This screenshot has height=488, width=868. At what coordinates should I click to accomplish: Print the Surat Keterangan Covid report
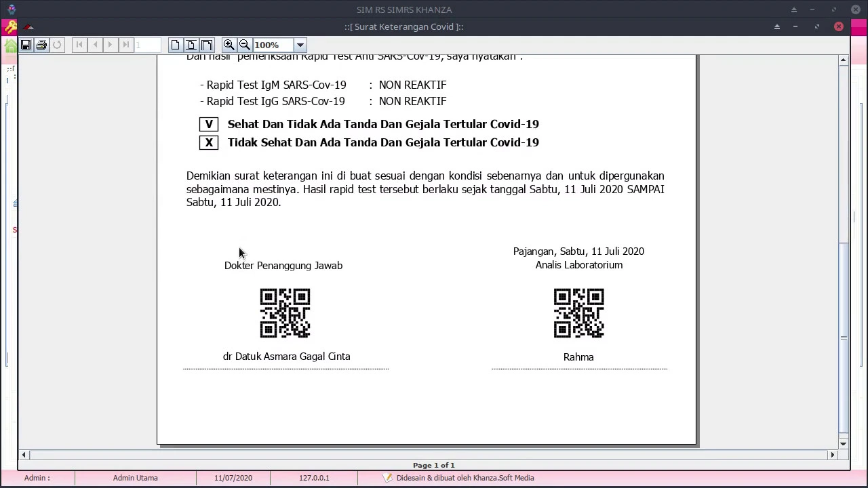point(41,45)
